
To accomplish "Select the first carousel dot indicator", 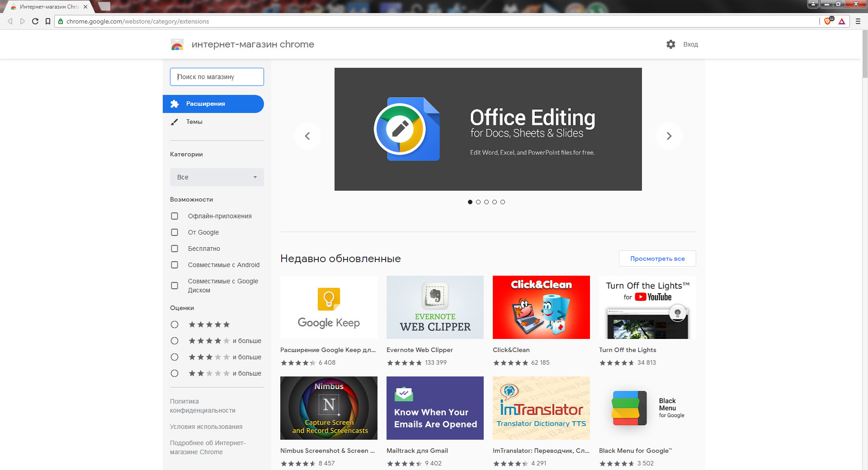I will coord(470,202).
